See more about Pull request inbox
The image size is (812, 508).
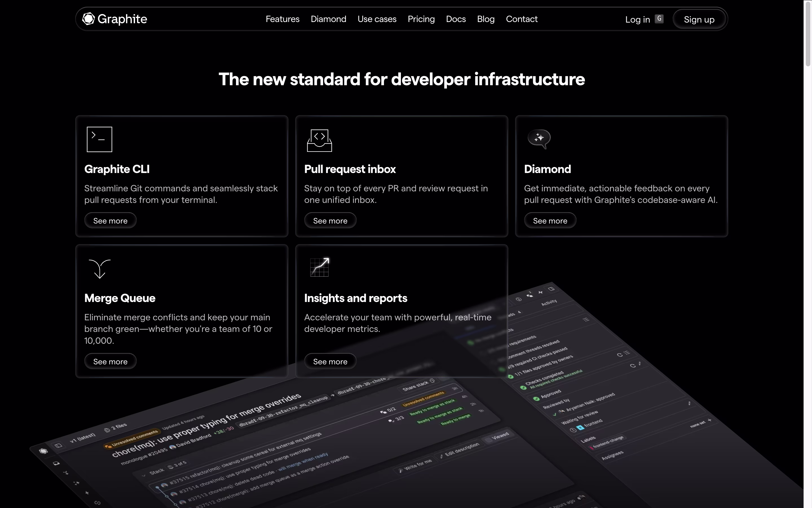[330, 220]
